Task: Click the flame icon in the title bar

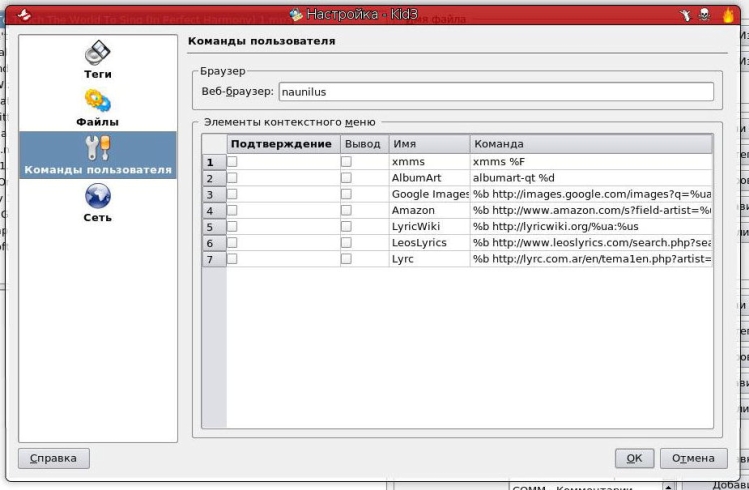Action: click(x=728, y=15)
